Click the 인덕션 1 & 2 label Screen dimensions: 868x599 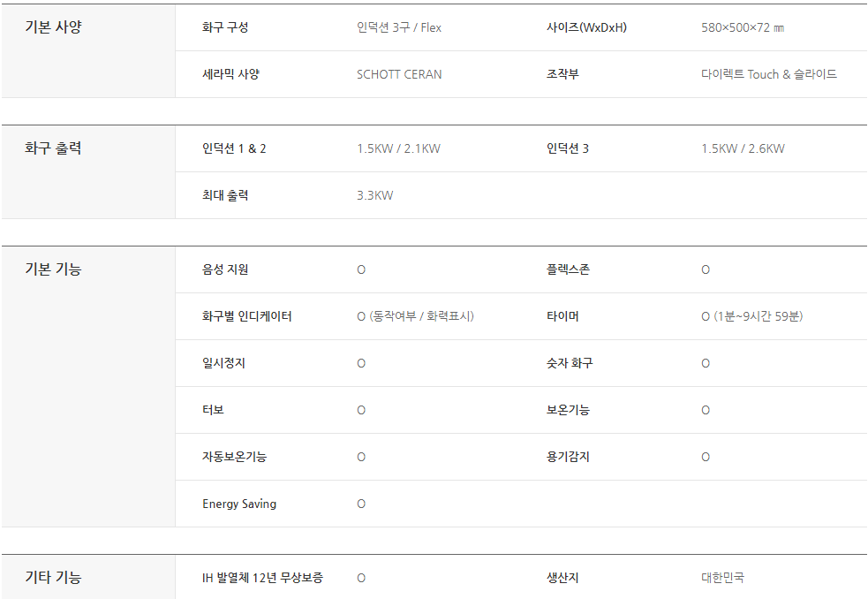[x=234, y=148]
